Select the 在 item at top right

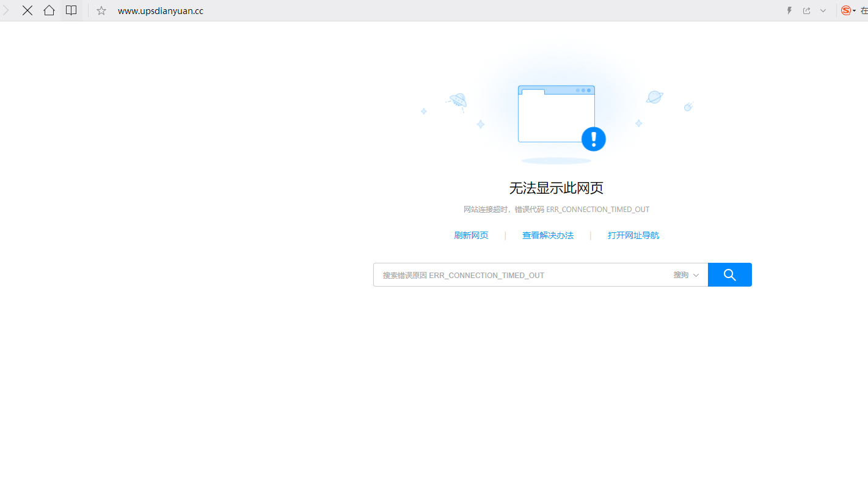coord(865,10)
